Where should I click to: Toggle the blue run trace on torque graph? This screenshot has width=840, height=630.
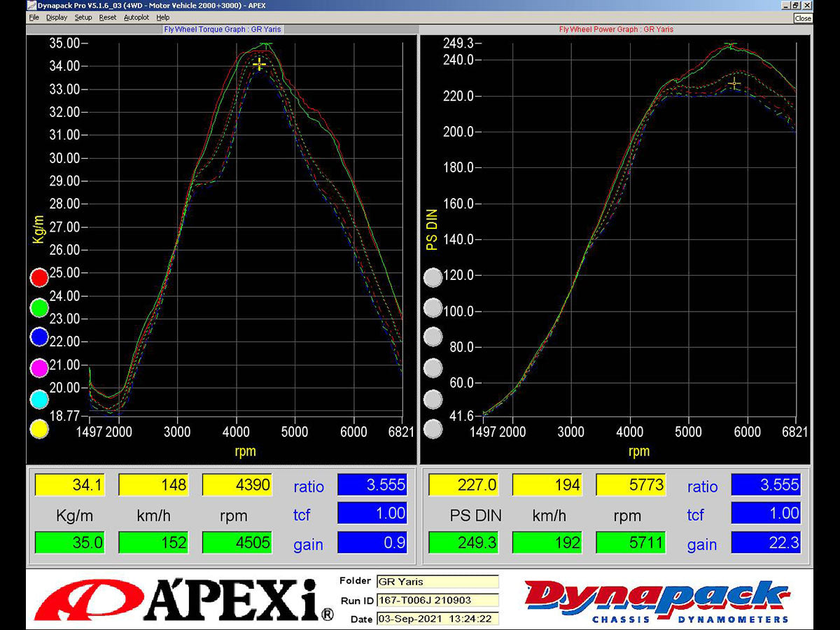coord(38,337)
